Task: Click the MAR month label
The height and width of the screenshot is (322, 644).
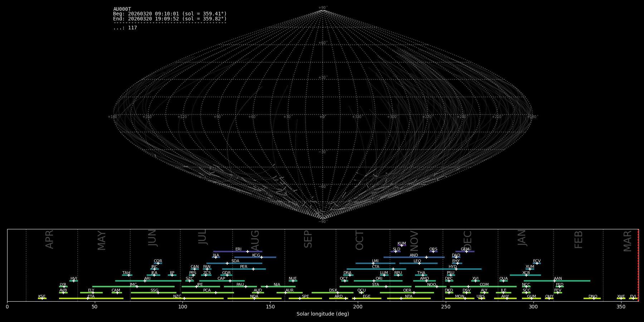Action: 628,241
